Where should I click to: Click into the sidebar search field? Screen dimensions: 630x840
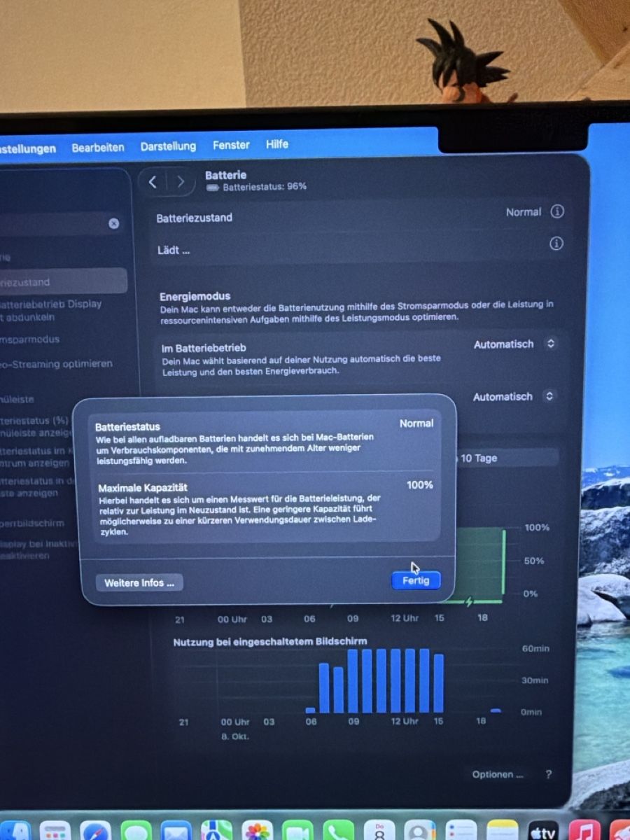pyautogui.click(x=62, y=223)
